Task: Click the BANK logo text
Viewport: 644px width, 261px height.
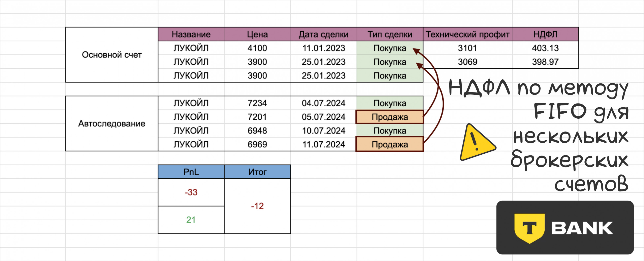Action: [x=582, y=228]
